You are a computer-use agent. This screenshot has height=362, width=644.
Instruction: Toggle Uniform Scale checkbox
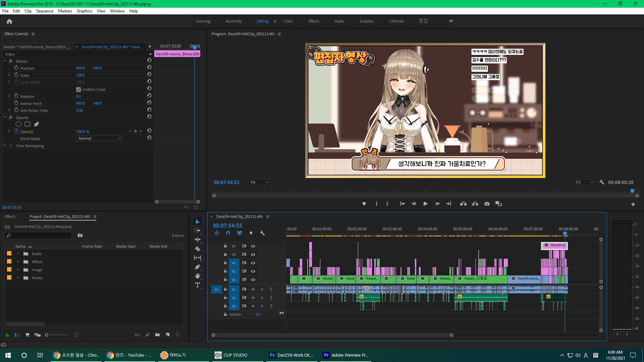click(x=78, y=89)
